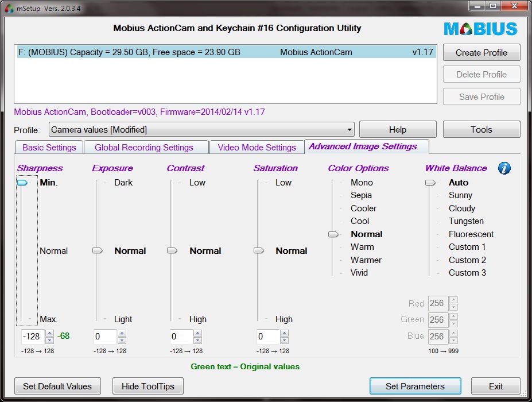Image resolution: width=532 pixels, height=402 pixels.
Task: Click the firmware info text line
Action: 139,112
